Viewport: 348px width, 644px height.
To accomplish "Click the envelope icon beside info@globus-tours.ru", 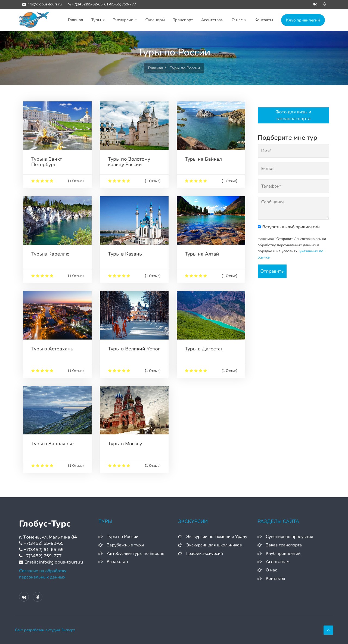I will [24, 4].
